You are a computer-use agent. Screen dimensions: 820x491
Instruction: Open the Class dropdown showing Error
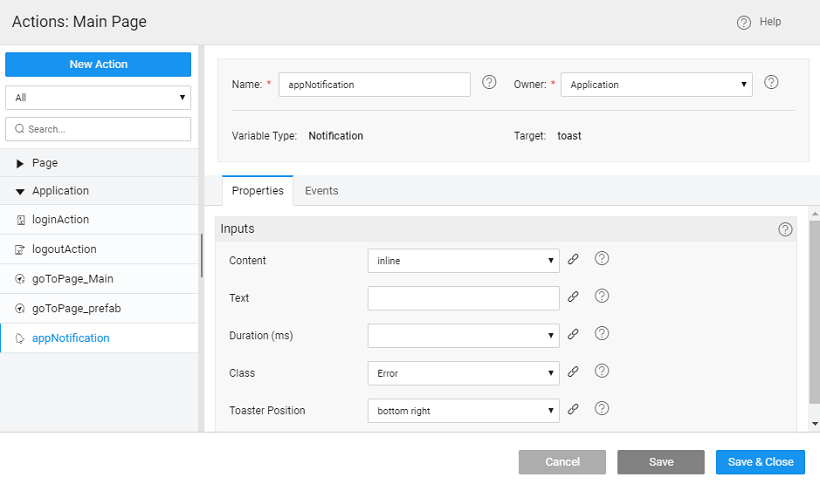[x=463, y=373]
